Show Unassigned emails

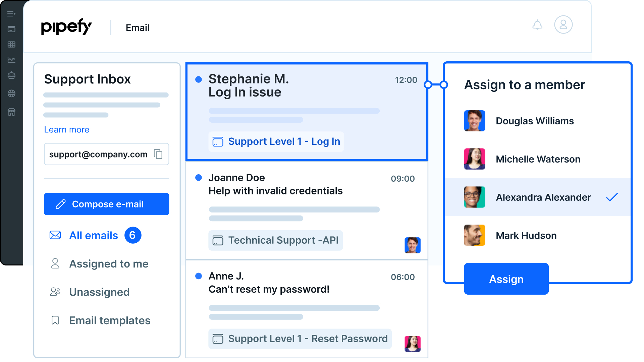click(x=99, y=292)
